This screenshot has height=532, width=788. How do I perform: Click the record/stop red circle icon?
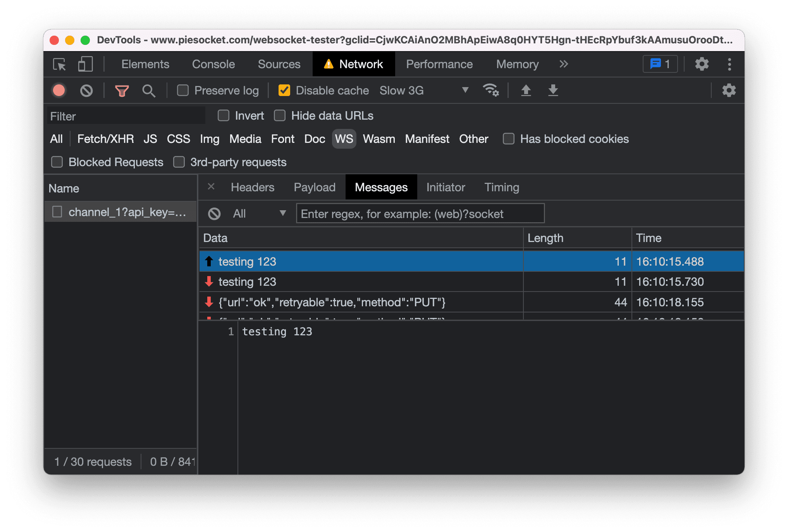point(60,90)
